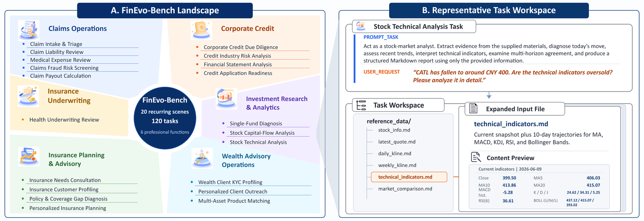Click the Corporate Credit section icon

[201, 30]
